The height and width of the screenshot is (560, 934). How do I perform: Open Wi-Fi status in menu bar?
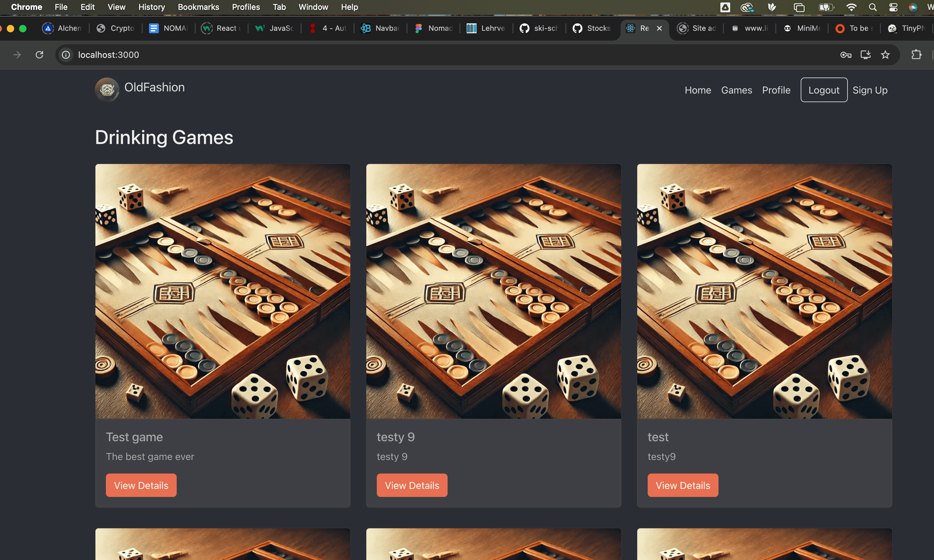(x=851, y=7)
